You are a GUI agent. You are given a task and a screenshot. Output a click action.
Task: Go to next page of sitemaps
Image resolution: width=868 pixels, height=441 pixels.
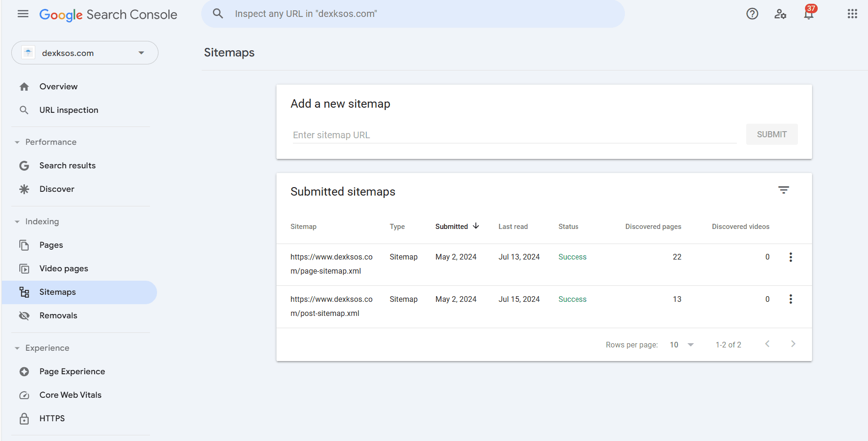pyautogui.click(x=793, y=344)
